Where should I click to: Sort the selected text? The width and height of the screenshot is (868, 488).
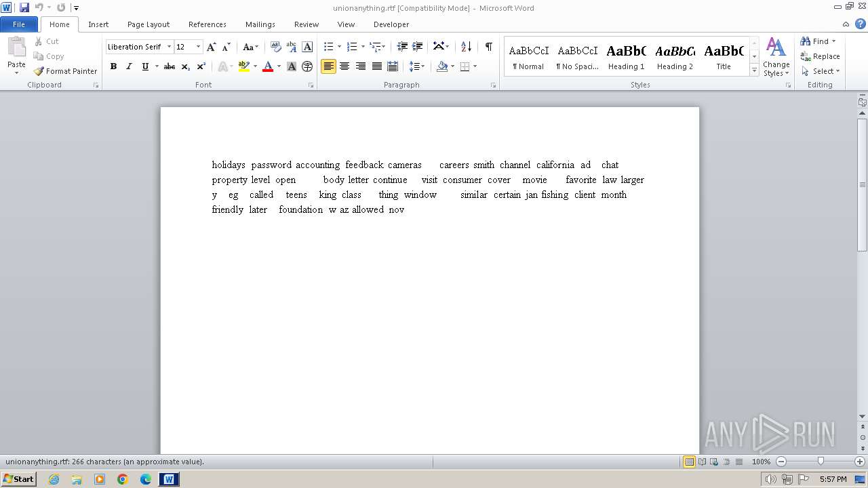click(x=466, y=47)
